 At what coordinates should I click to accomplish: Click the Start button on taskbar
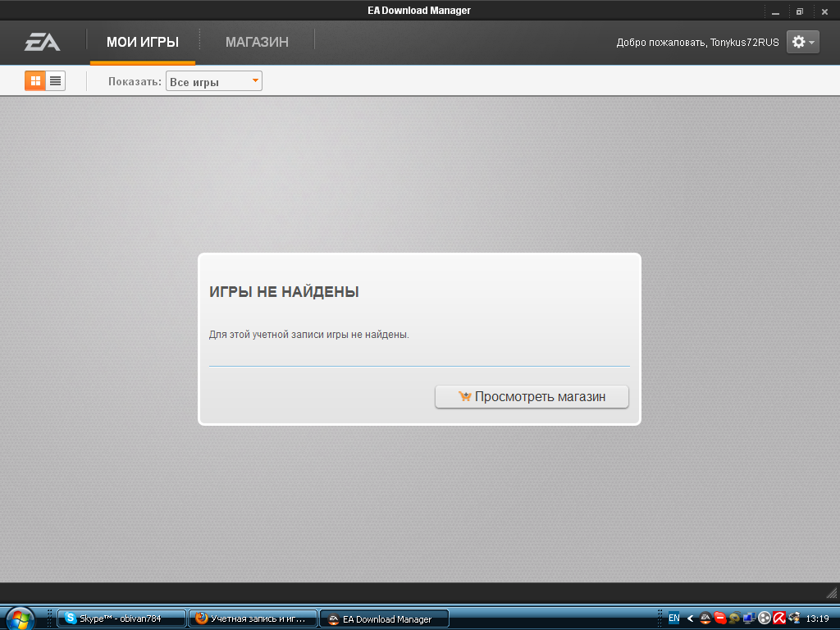20,619
